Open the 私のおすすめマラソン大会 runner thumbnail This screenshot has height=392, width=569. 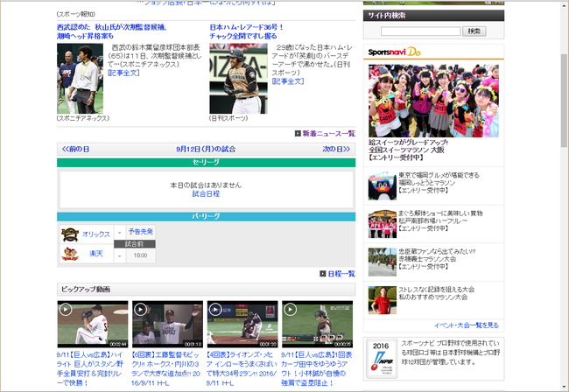click(383, 300)
